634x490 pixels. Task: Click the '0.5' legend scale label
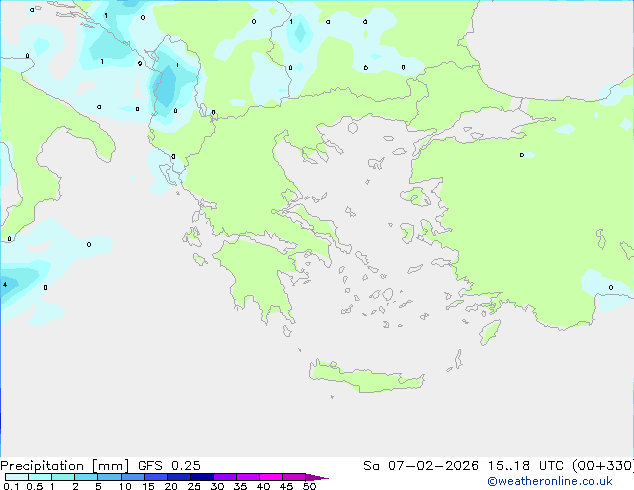click(34, 486)
